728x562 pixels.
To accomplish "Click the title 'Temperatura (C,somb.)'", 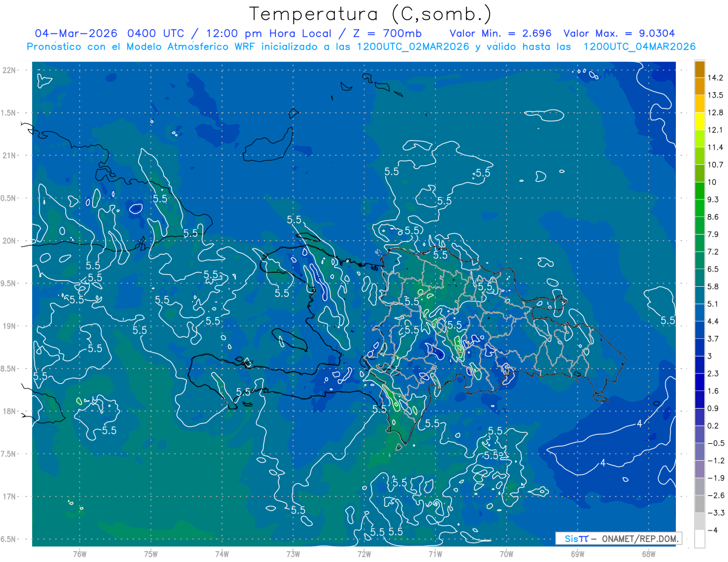I will (x=371, y=14).
